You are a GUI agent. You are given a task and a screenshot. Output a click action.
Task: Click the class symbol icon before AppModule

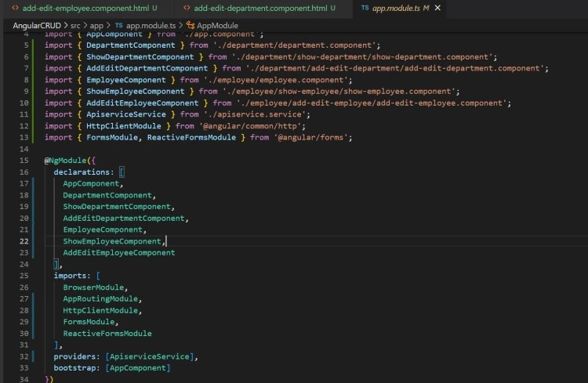pyautogui.click(x=191, y=26)
